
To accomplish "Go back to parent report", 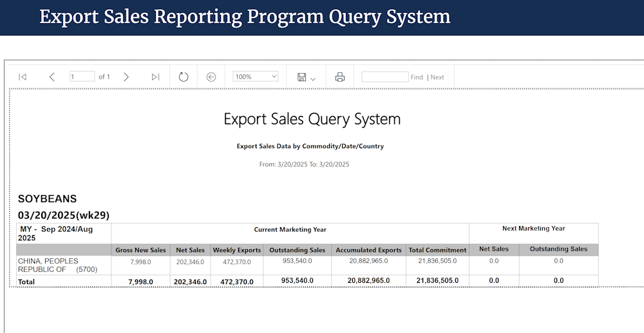I will tap(211, 77).
